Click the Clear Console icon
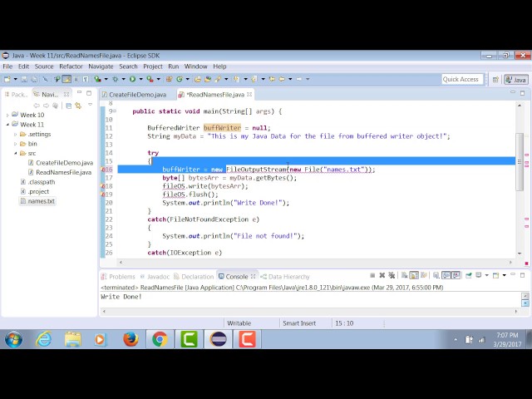Viewport: 532px width, 399px height. point(405,275)
